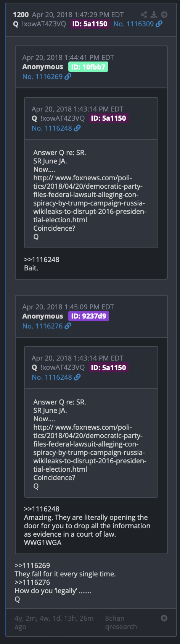Click >>1116248 reference above 'Bait.'
Screen dimensions: 180x644
pyautogui.click(x=42, y=259)
